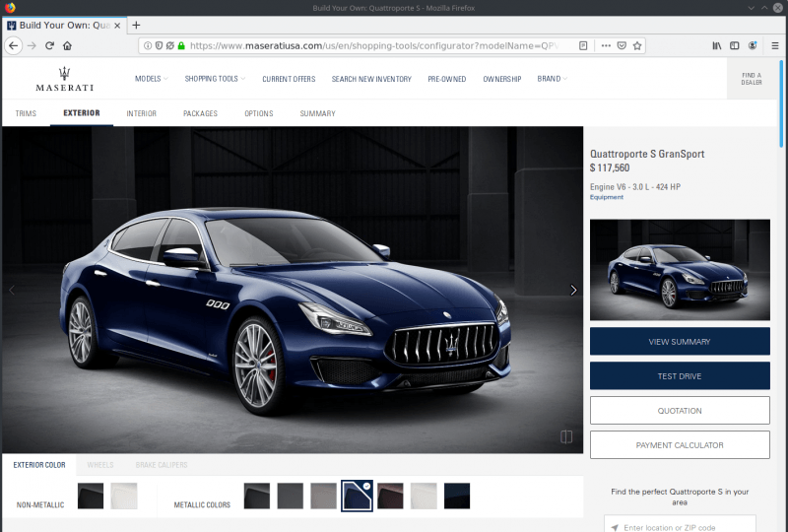This screenshot has height=532, width=788.
Task: Choose the metallic light grey swatch
Action: [323, 496]
